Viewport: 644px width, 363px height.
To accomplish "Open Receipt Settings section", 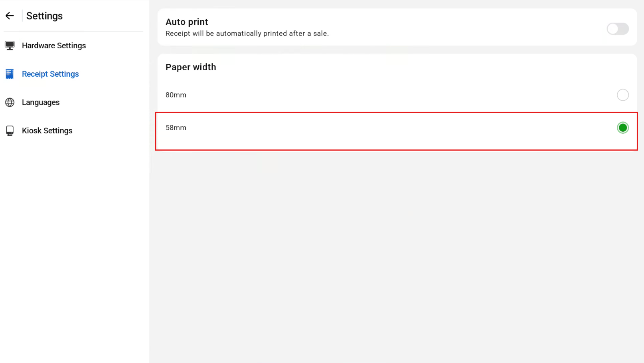I will (x=50, y=74).
